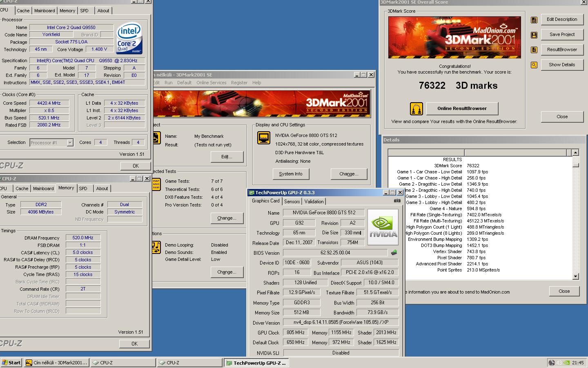Open the Default menu in 3DMark2001
Viewport: 588px width, 368px height.
tap(184, 83)
